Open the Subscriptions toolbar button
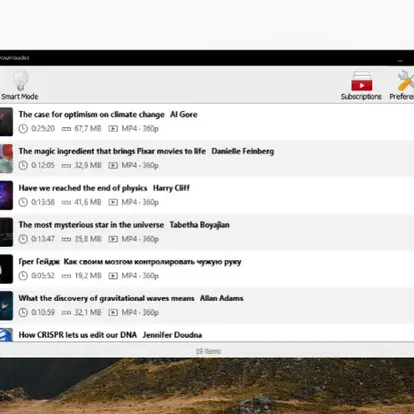414x414 pixels. click(x=361, y=85)
